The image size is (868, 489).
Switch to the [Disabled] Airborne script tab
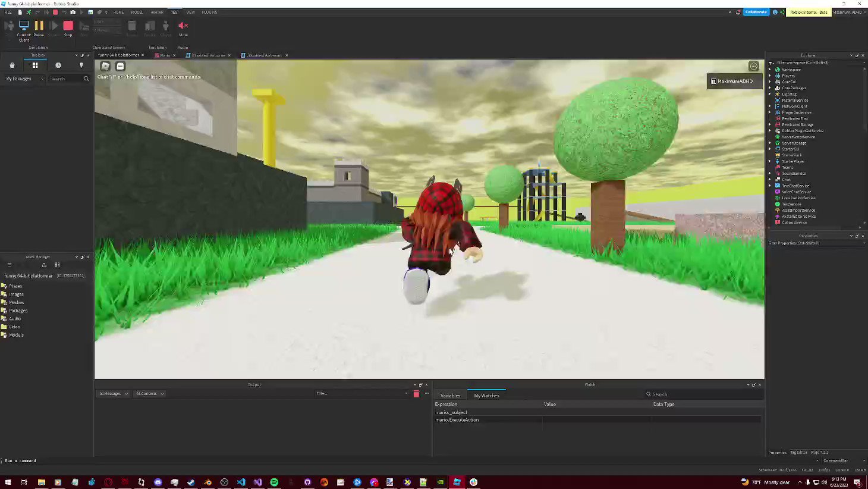click(208, 55)
